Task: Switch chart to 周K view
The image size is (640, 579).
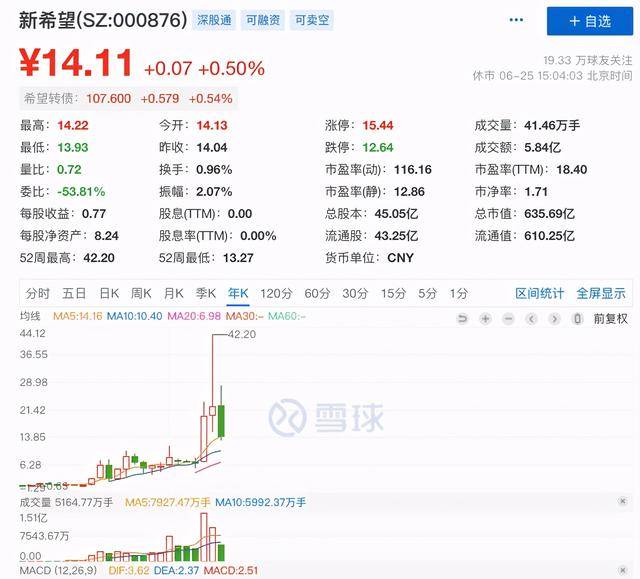Action: (141, 293)
